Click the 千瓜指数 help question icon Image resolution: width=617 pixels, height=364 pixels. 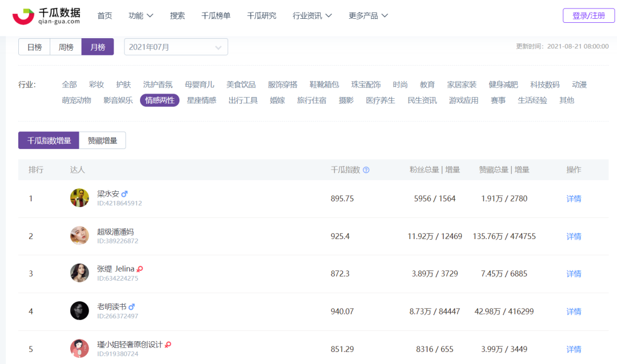(x=366, y=170)
